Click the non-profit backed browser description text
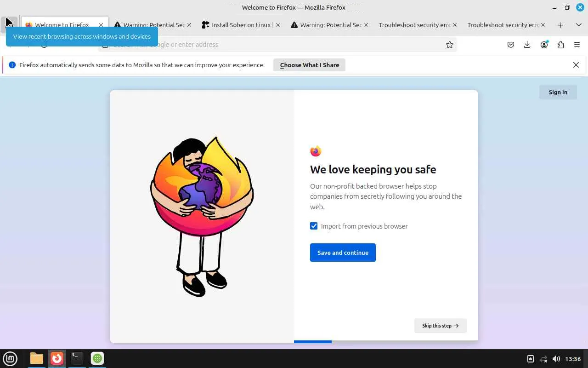The height and width of the screenshot is (368, 588). point(386,196)
